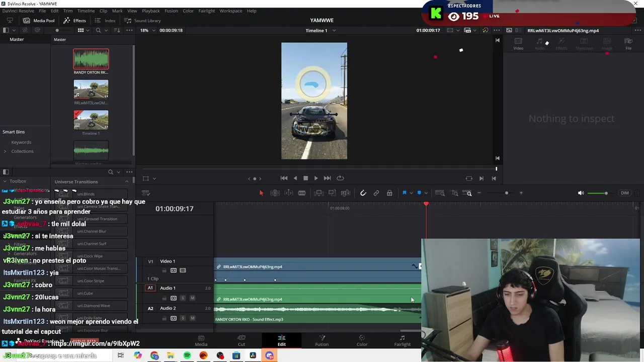644x362 pixels.
Task: Switch to the Cut page
Action: click(x=242, y=340)
